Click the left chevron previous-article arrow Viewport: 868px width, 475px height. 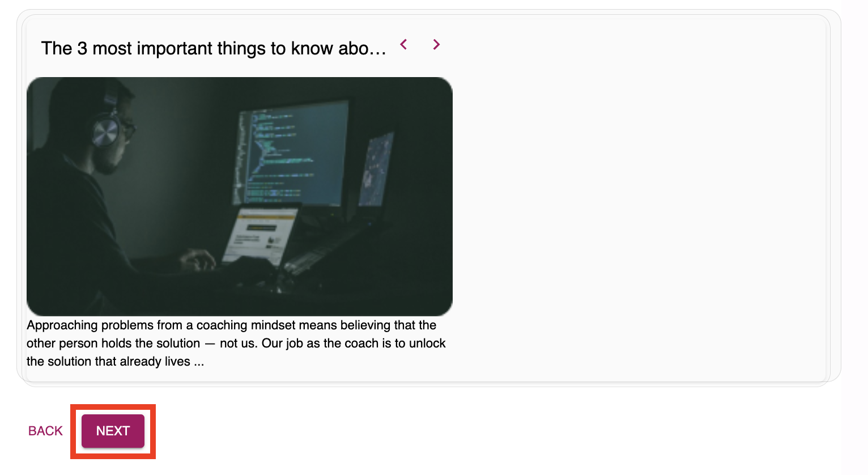pyautogui.click(x=403, y=44)
